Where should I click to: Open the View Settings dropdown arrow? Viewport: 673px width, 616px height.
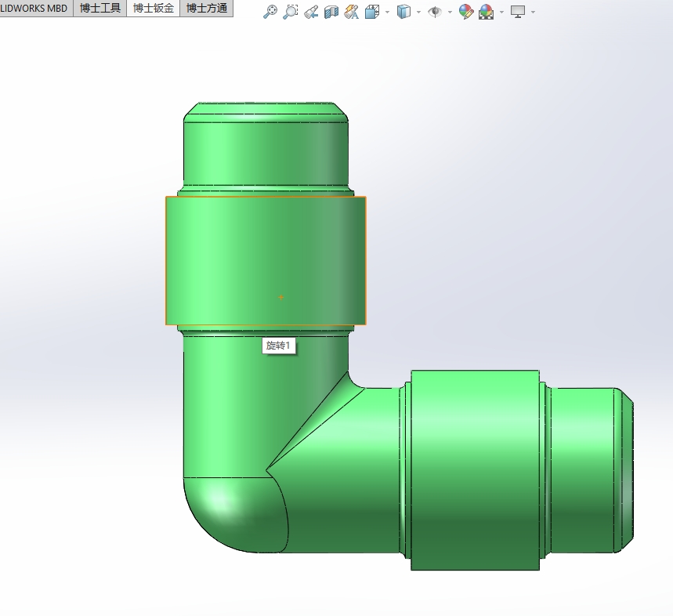533,12
